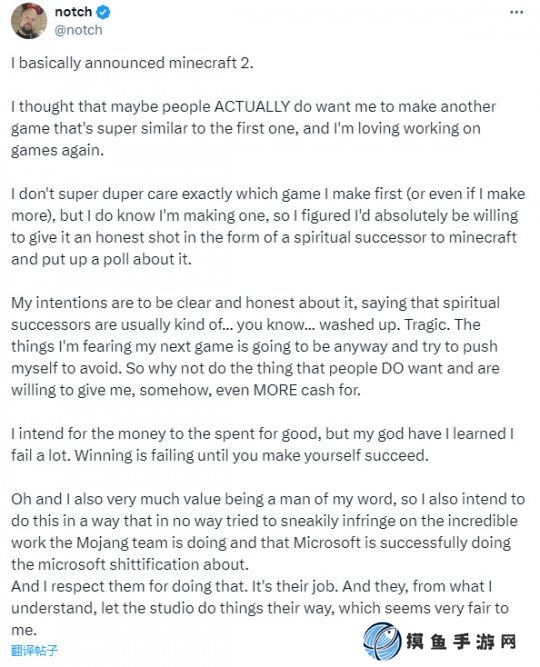Click the paragraph beginning 'My intentions are'
540x667 pixels.
[255, 346]
